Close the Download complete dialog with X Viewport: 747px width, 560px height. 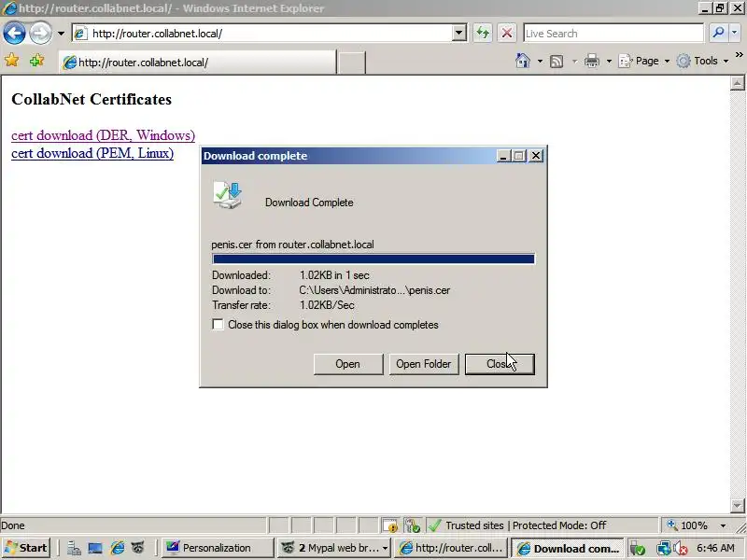[536, 156]
